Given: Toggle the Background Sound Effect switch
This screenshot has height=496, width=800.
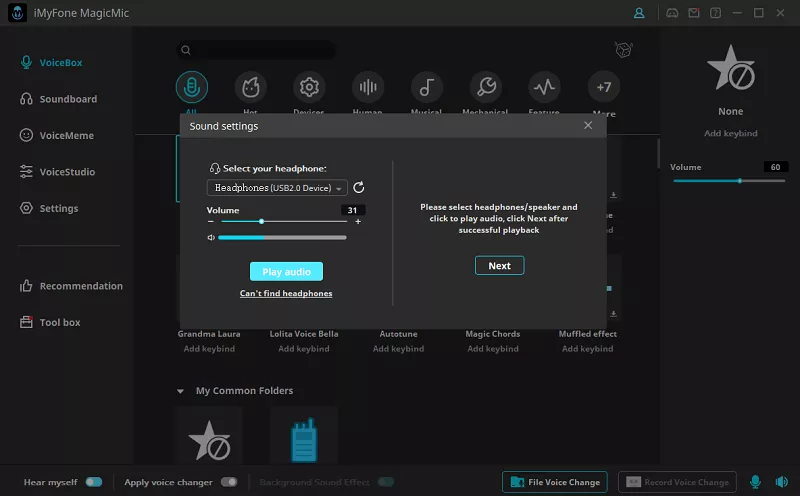Looking at the screenshot, I should [386, 482].
